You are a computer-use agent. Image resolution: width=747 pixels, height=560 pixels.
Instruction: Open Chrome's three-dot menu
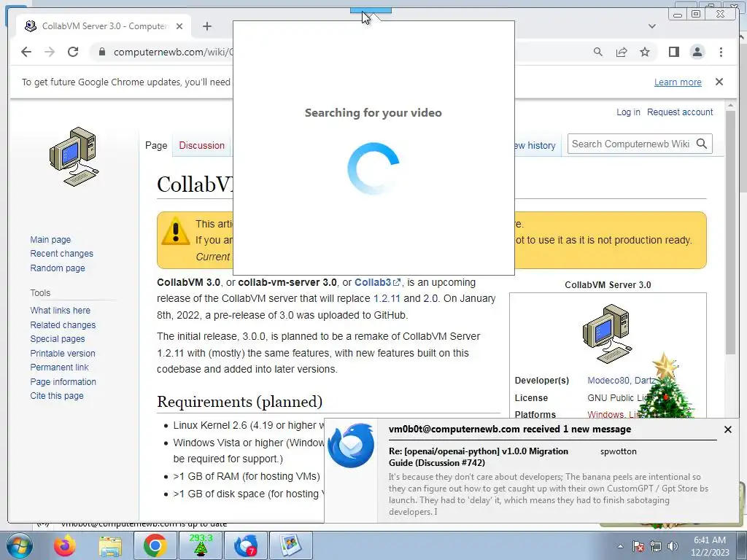pyautogui.click(x=721, y=52)
